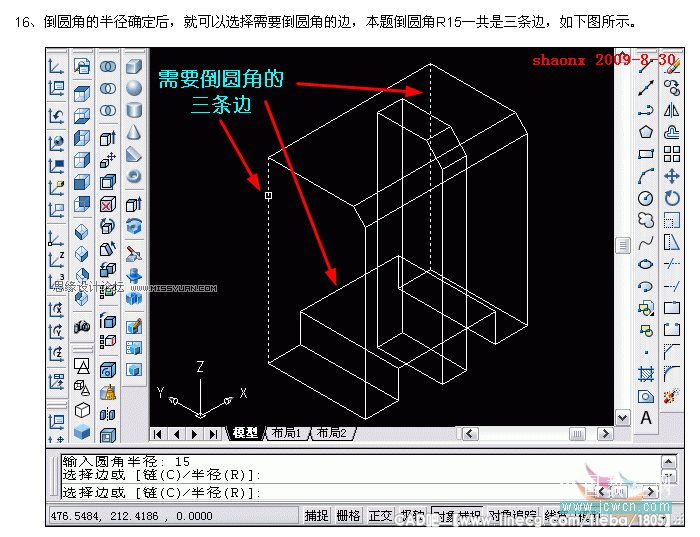Select the Revision Cloud tool

click(646, 220)
